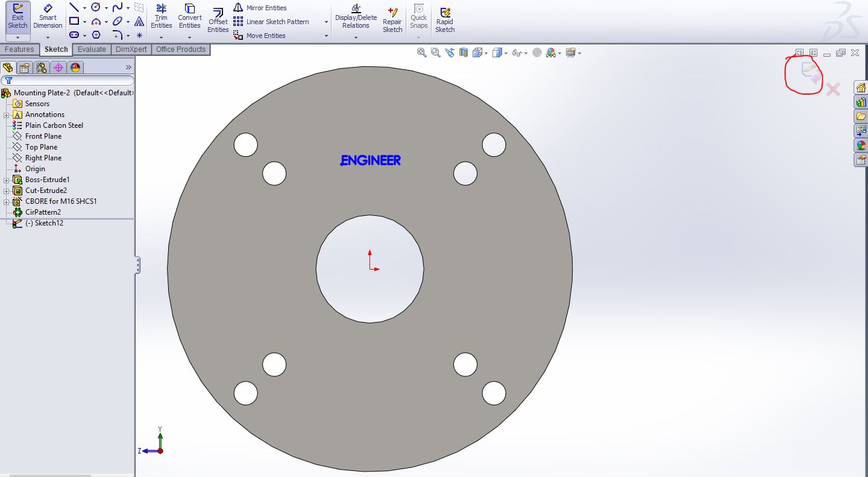
Task: Open PropertyManager panel tab
Action: click(25, 68)
